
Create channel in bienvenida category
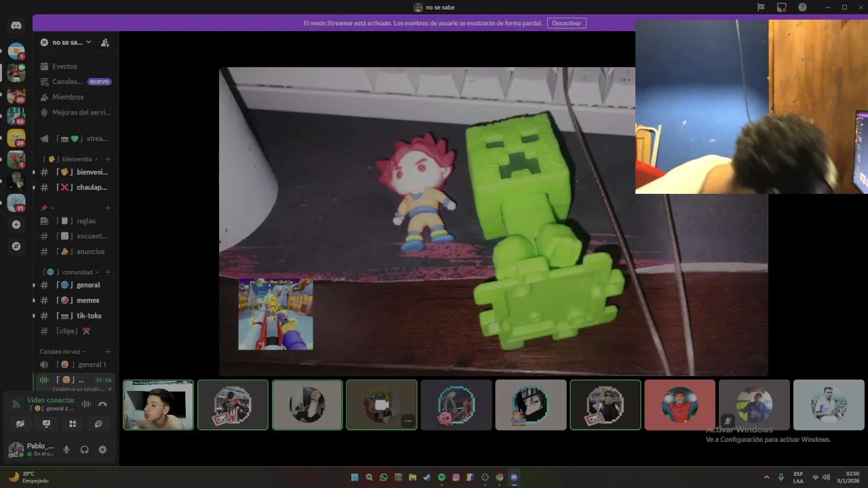tap(108, 159)
